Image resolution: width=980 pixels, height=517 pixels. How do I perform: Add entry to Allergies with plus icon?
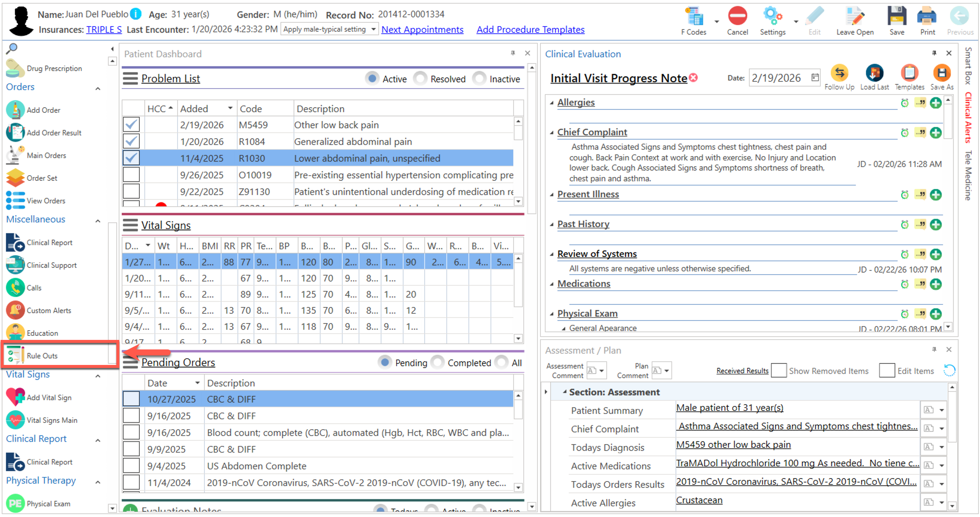(935, 103)
